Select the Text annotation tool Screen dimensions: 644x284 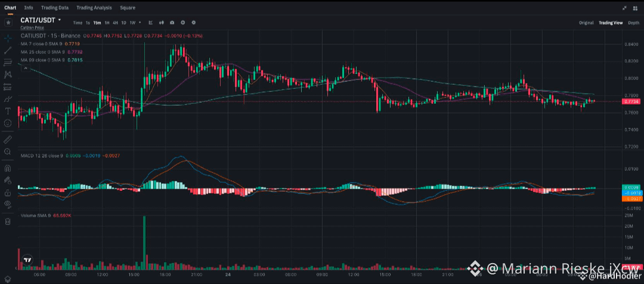pos(8,111)
